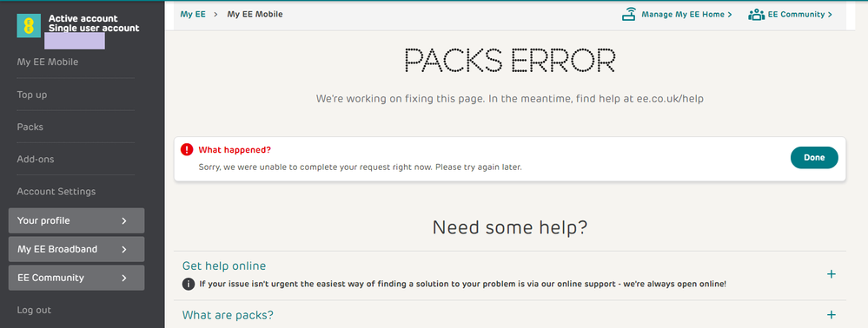
Task: Open Add-ons from the sidebar
Action: [36, 159]
